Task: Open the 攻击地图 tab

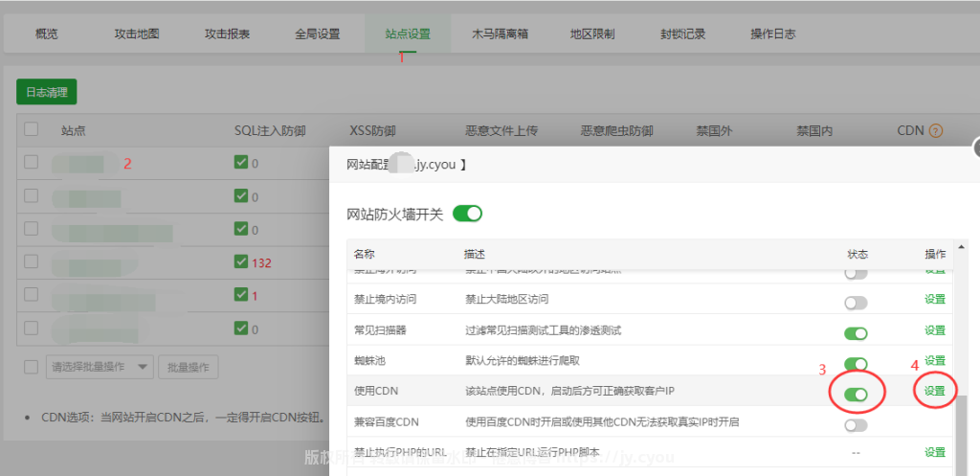Action: (x=137, y=34)
